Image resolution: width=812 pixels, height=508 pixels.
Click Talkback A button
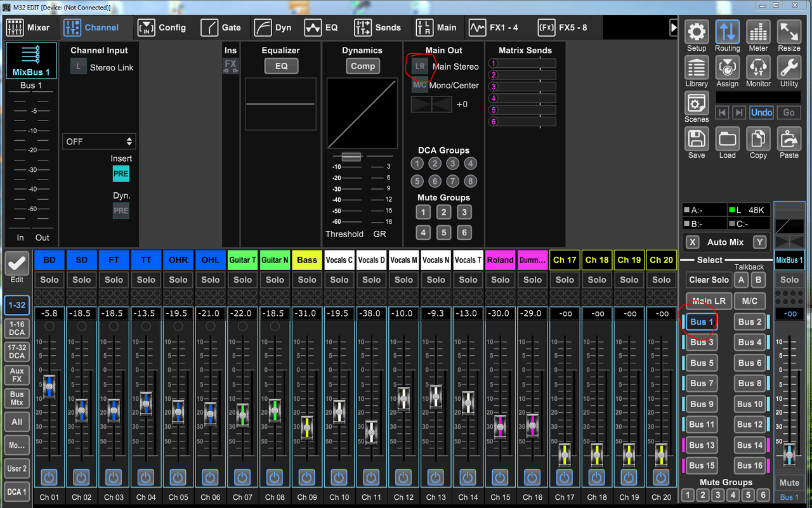(x=741, y=280)
